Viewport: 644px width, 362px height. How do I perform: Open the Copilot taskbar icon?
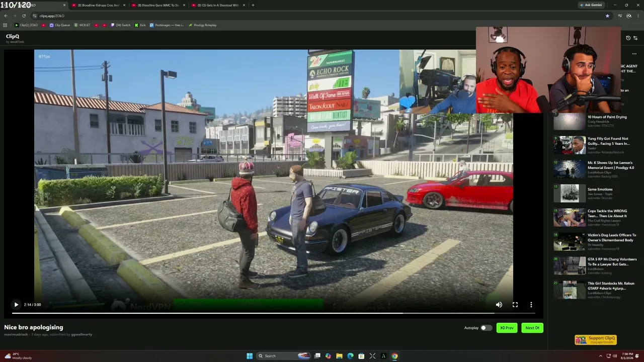click(328, 356)
